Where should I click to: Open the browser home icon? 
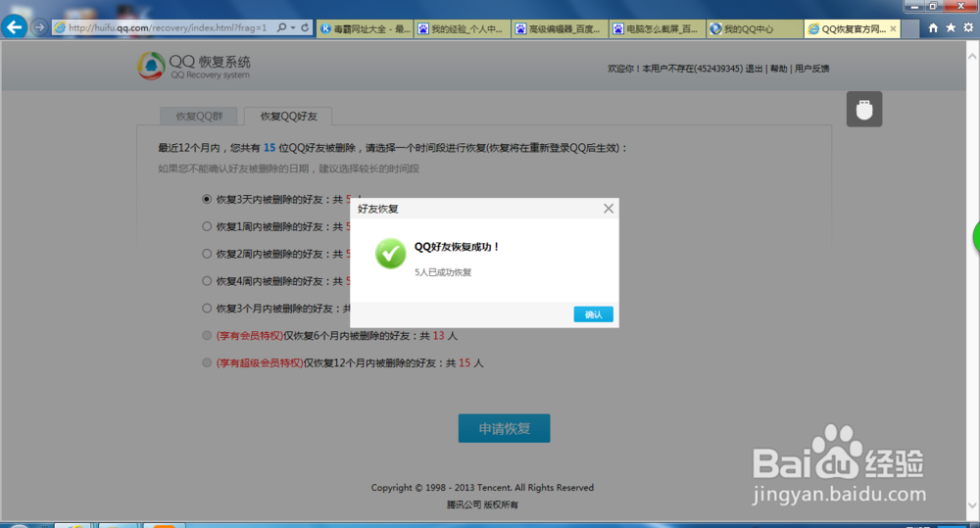click(933, 27)
